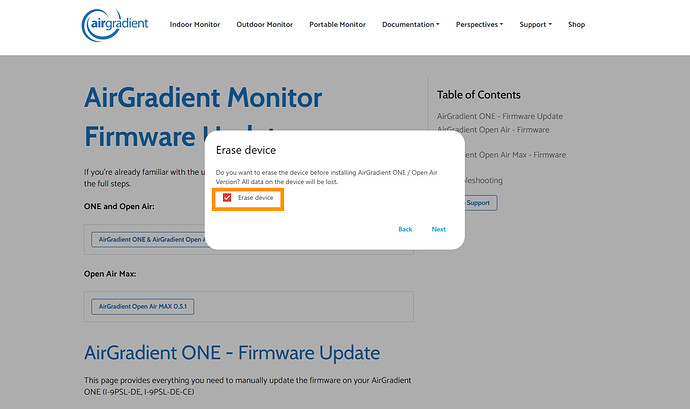
Task: Click the AirGradient logo
Action: (115, 25)
